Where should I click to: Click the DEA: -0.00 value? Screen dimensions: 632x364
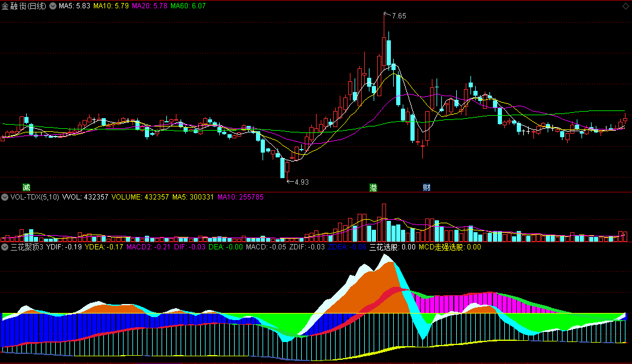pyautogui.click(x=226, y=247)
